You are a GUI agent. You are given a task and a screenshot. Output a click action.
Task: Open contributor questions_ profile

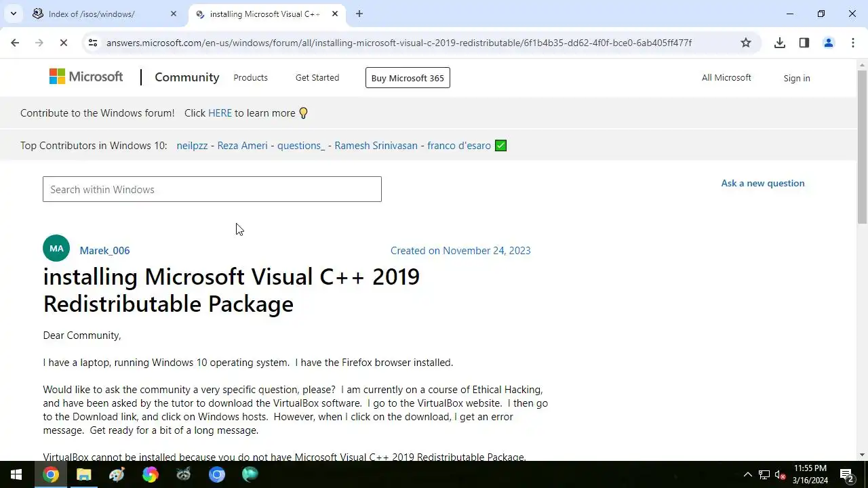click(x=301, y=146)
